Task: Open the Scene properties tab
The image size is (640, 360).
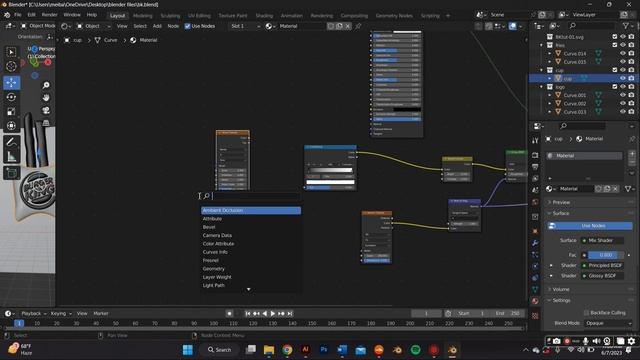Action: pyautogui.click(x=535, y=190)
